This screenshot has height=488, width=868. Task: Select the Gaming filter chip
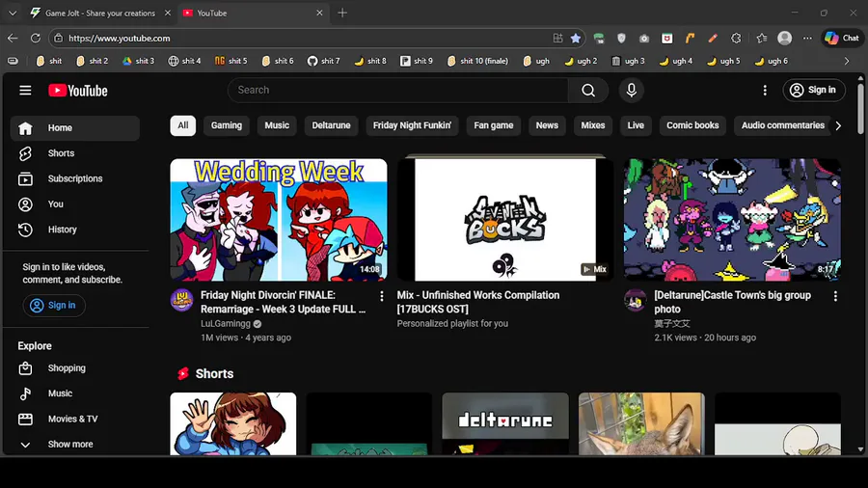[227, 125]
